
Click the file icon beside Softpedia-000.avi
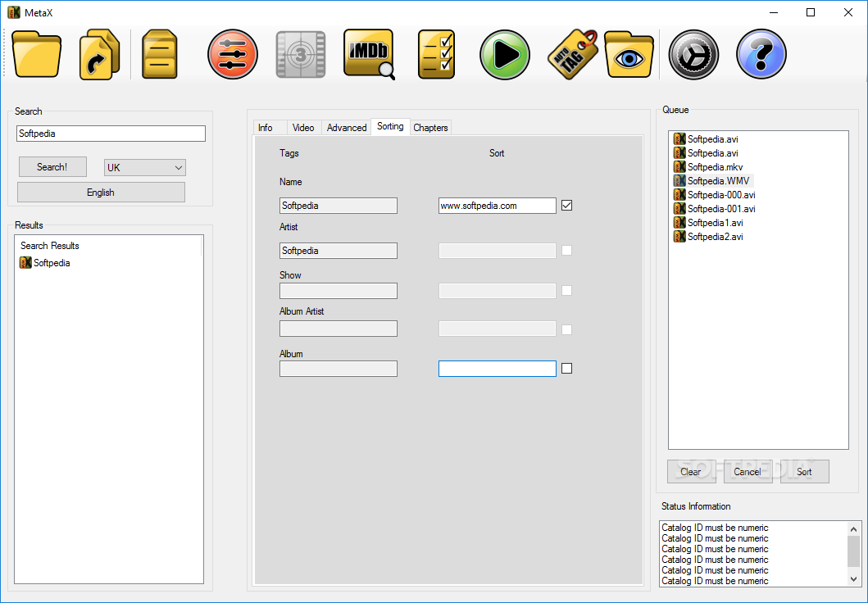(x=679, y=194)
